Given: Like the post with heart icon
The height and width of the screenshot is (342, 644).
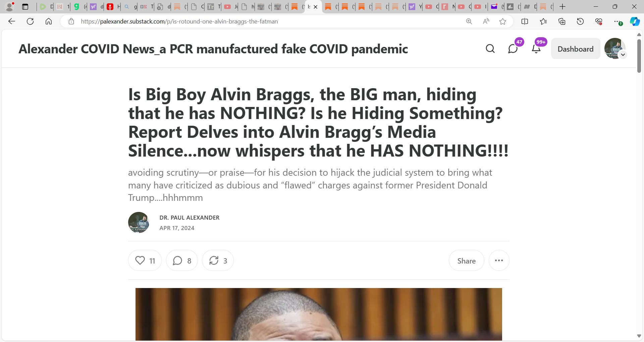Looking at the screenshot, I should coord(145,261).
